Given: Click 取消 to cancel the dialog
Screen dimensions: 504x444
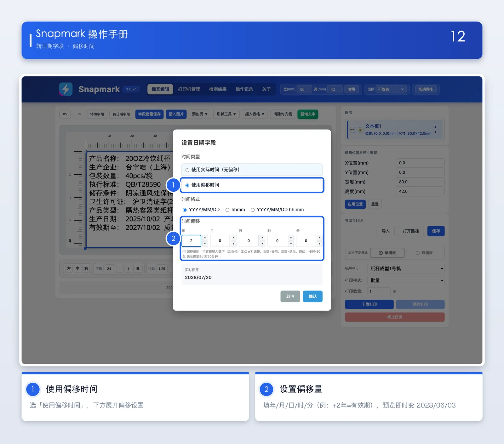Looking at the screenshot, I should (290, 296).
